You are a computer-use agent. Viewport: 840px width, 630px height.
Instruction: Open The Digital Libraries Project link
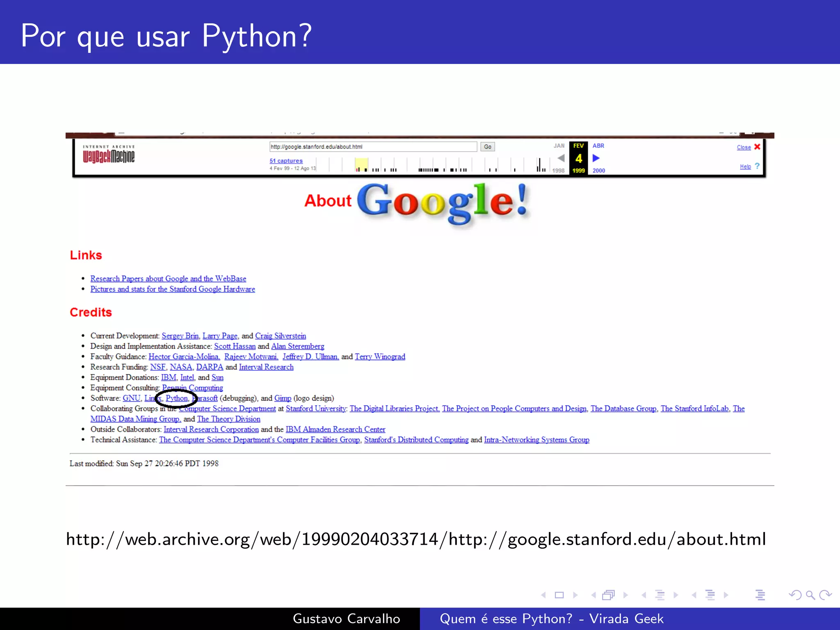click(395, 409)
